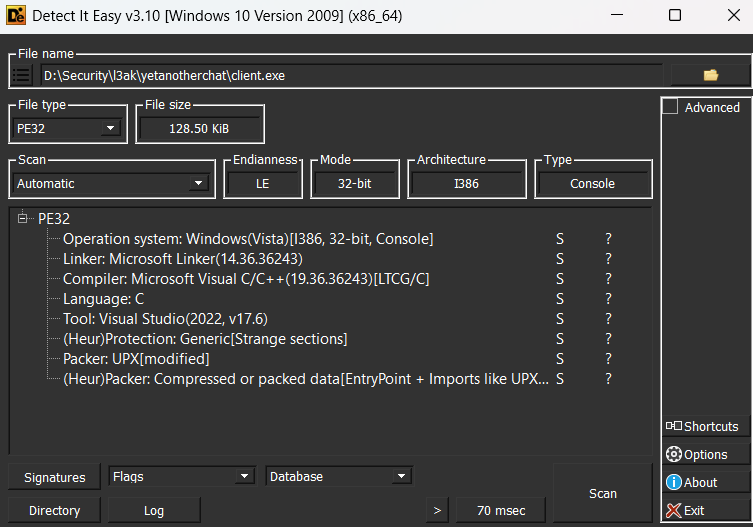Click the ? on (Heur)Packer row

[608, 379]
